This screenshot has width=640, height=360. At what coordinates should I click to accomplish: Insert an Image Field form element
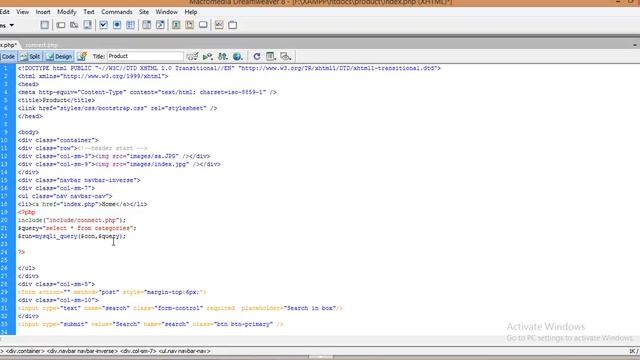tap(176, 25)
